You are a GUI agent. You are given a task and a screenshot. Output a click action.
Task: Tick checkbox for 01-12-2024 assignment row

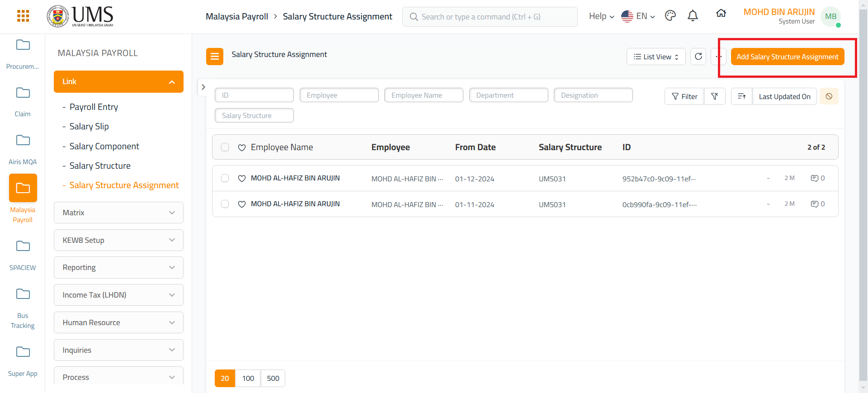(225, 178)
